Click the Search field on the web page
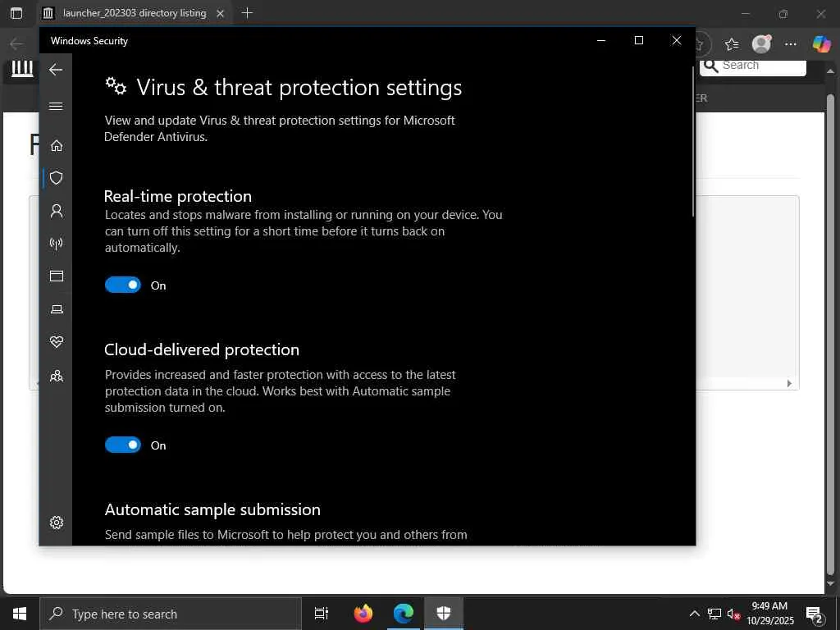The image size is (840, 630). (753, 66)
